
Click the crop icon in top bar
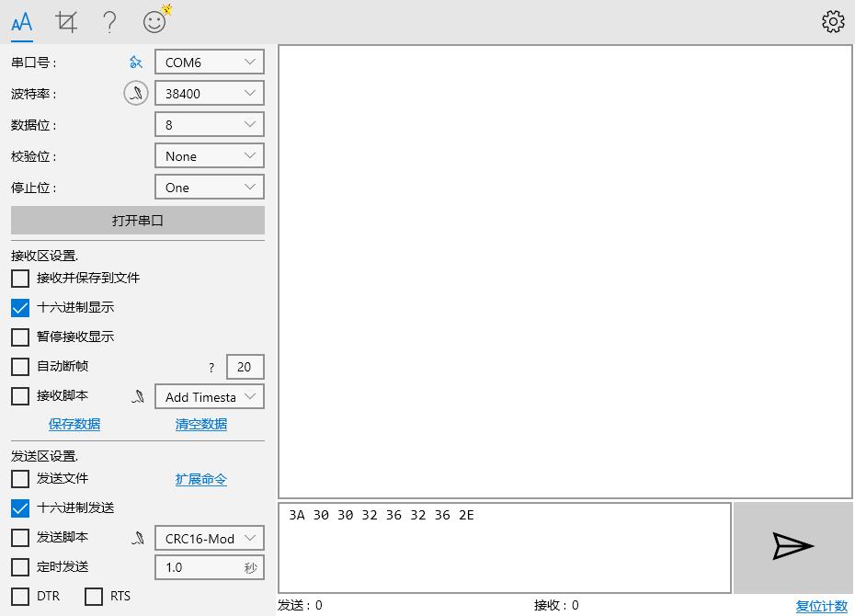66,21
